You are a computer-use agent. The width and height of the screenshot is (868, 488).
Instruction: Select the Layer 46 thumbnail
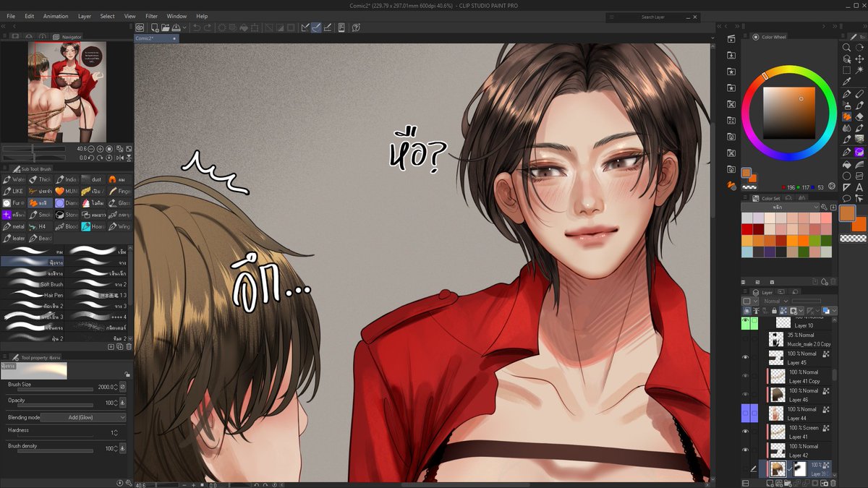pos(778,395)
